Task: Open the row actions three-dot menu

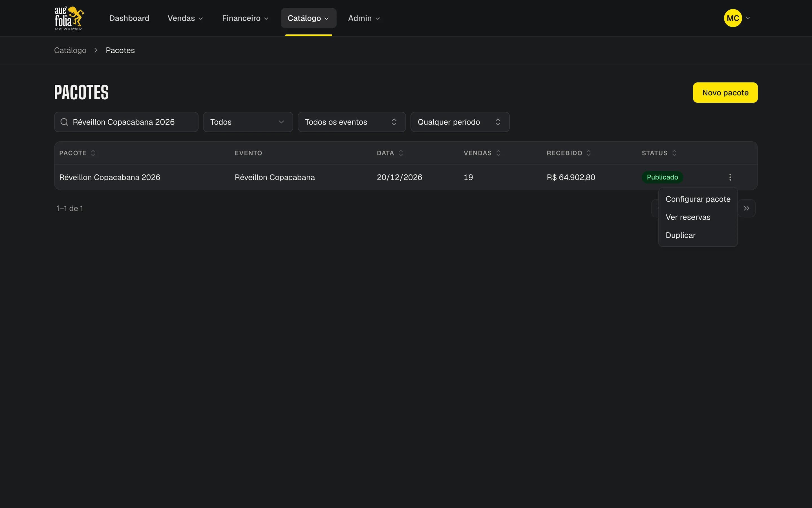Action: [730, 177]
